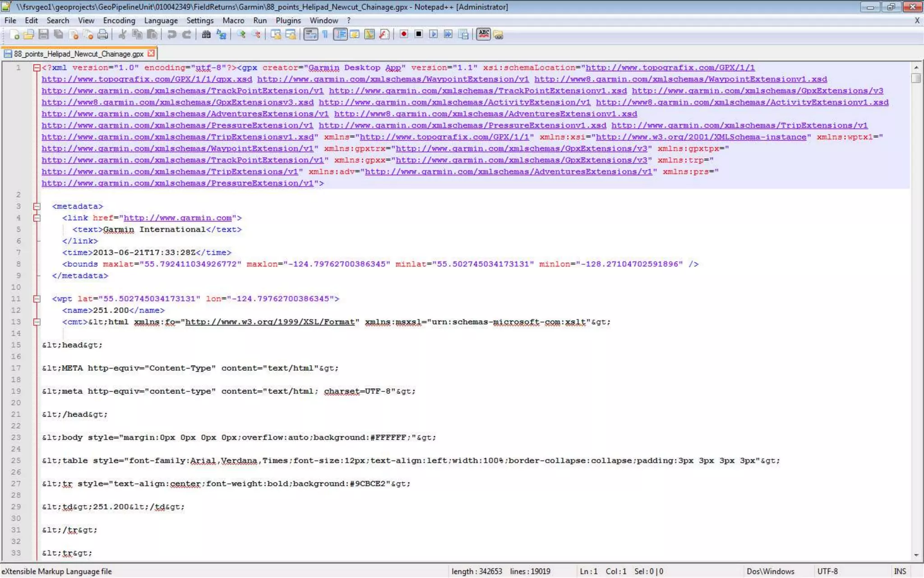Click the New file toolbar icon
Screen dimensions: 924x578
14,34
